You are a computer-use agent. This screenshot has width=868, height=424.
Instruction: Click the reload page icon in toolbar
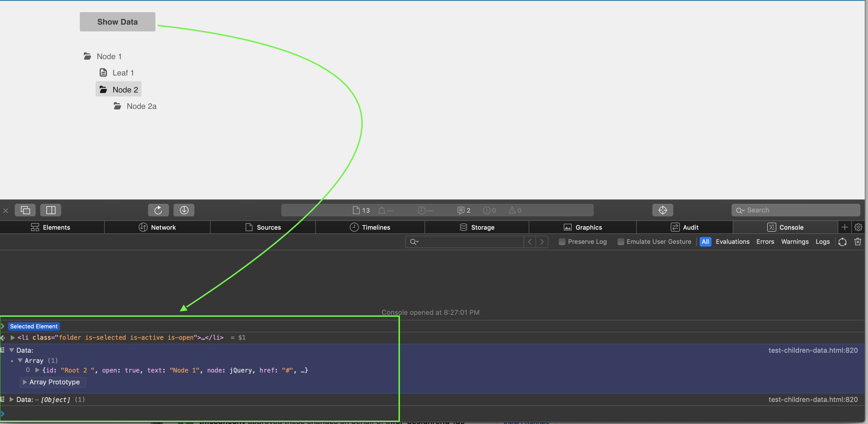click(158, 210)
